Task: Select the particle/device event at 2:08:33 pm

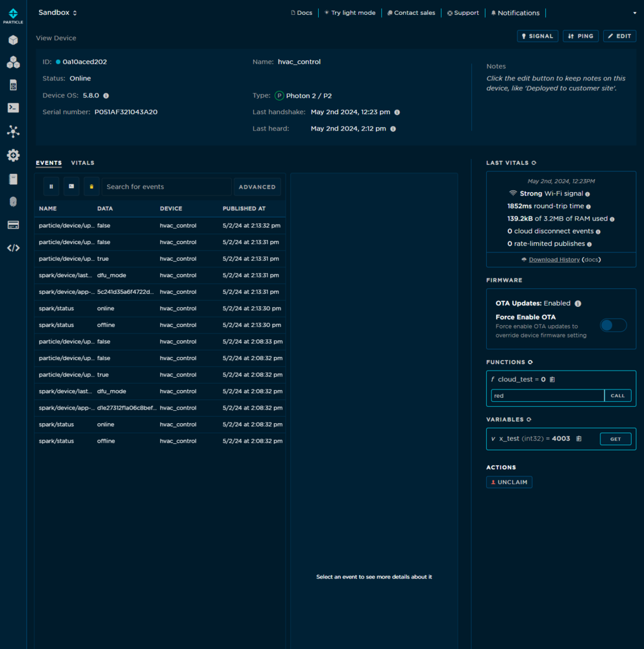Action: coord(160,341)
